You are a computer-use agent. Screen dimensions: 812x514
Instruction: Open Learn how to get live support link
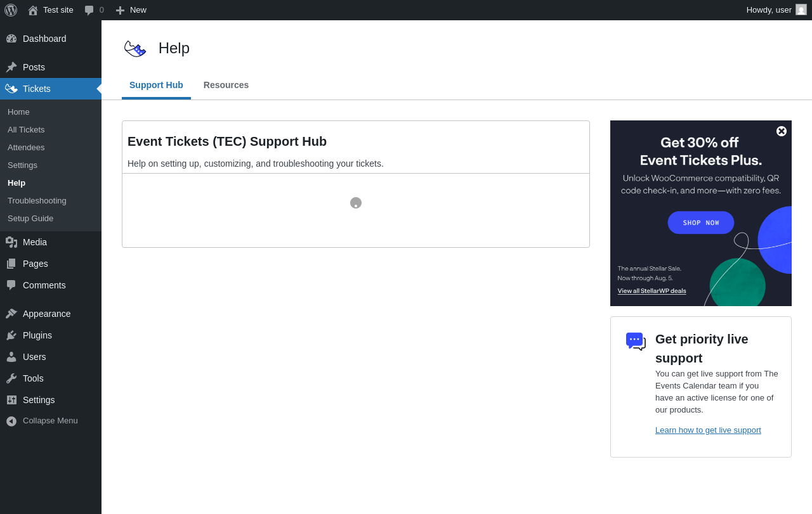pos(708,430)
